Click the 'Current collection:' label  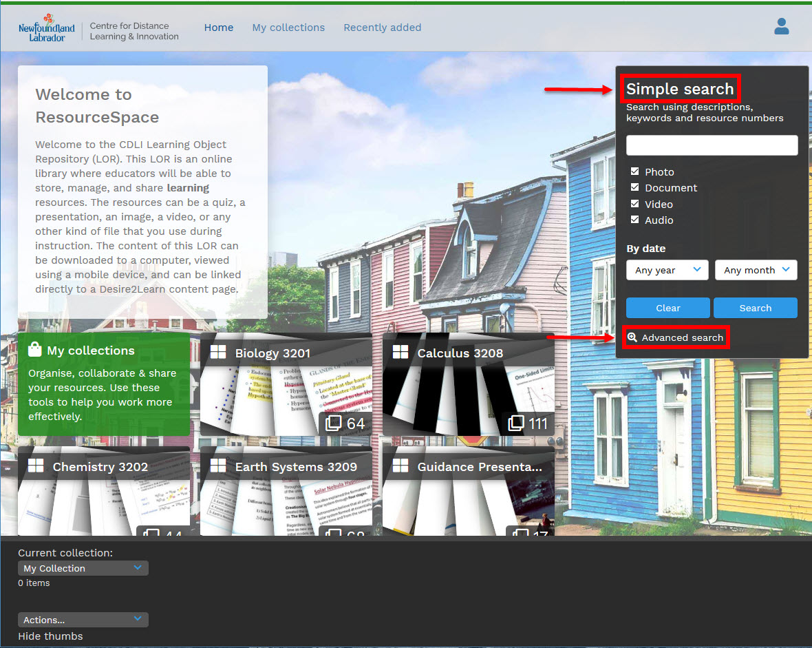coord(65,552)
